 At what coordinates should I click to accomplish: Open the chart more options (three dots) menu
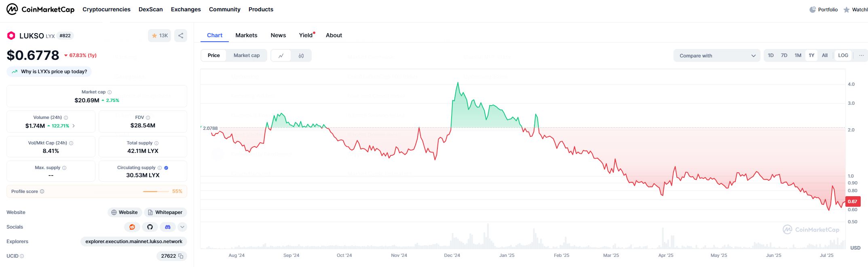[x=862, y=55]
